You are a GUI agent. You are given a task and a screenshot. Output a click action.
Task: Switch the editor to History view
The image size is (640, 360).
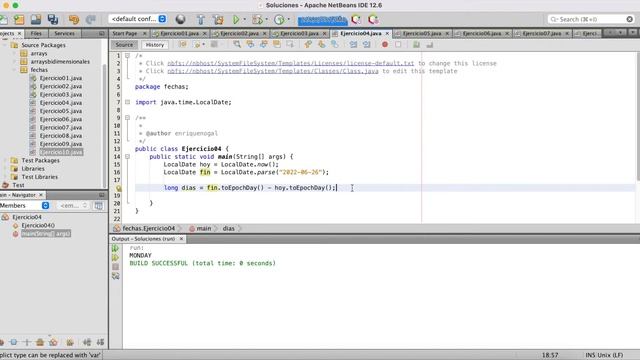pyautogui.click(x=155, y=45)
